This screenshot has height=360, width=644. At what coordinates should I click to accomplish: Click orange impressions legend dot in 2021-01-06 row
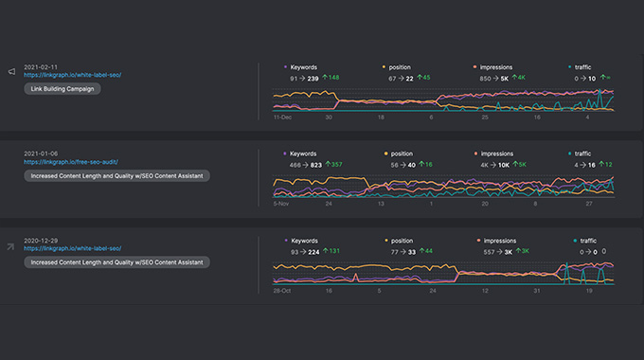pyautogui.click(x=476, y=153)
